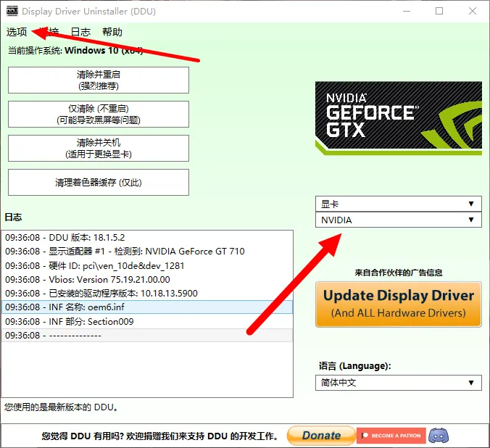490x448 pixels.
Task: Click the Donate button
Action: tap(321, 436)
